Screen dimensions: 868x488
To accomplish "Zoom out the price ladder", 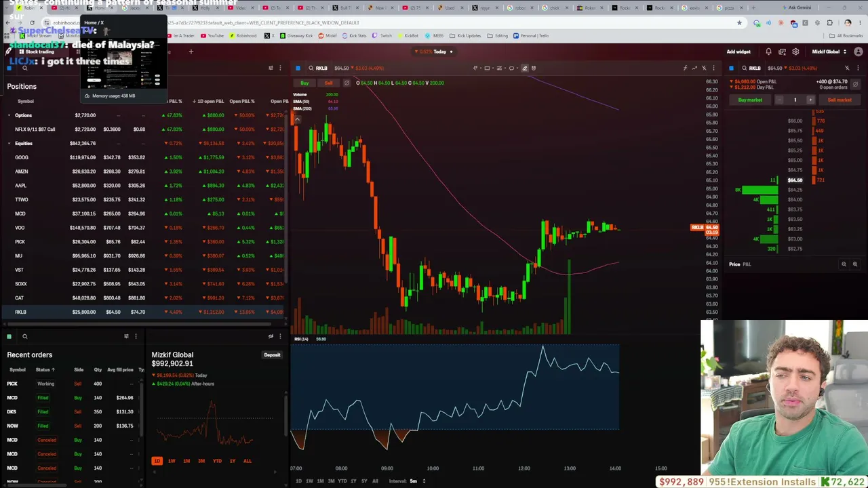I will click(844, 264).
